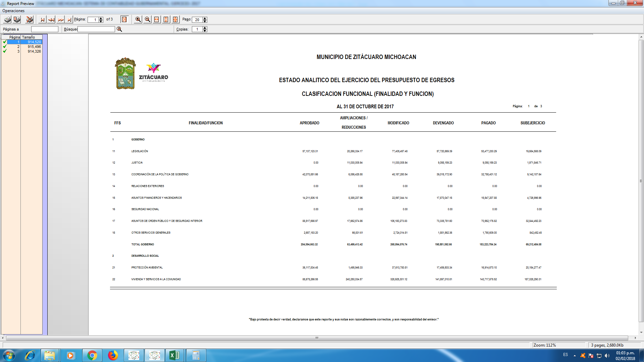Toggle the checkmark for page 3
Viewport: 644px width, 362px height.
(5, 51)
